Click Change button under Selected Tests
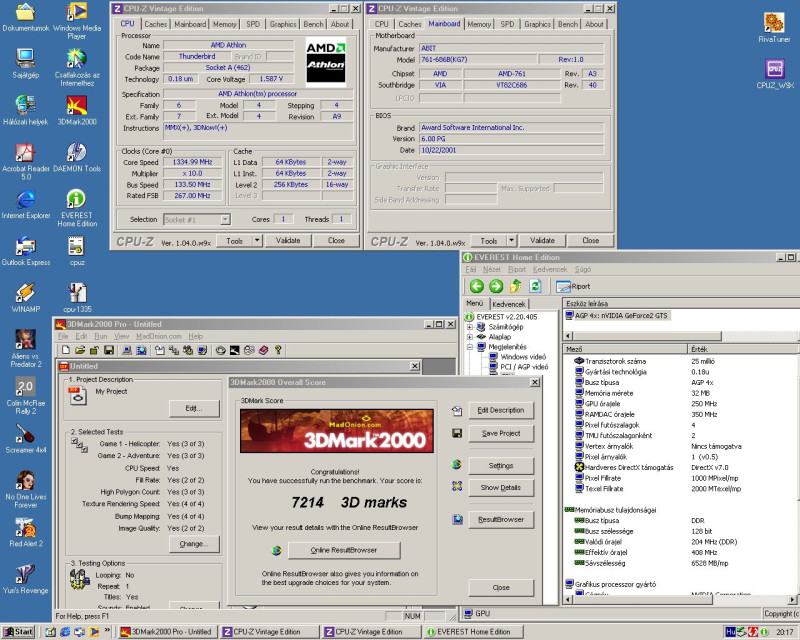Screen dimensions: 800x640 (x=194, y=544)
